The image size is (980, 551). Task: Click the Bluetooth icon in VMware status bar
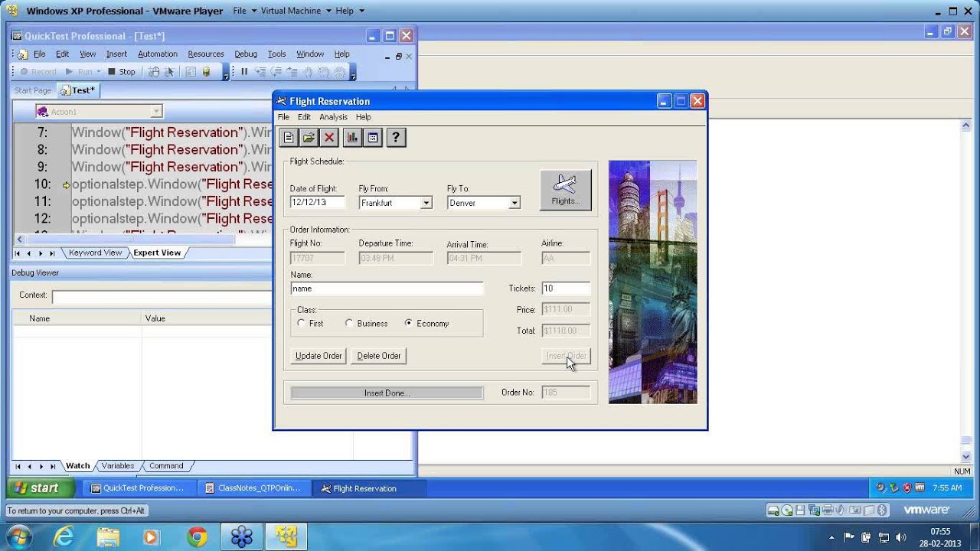point(880,510)
